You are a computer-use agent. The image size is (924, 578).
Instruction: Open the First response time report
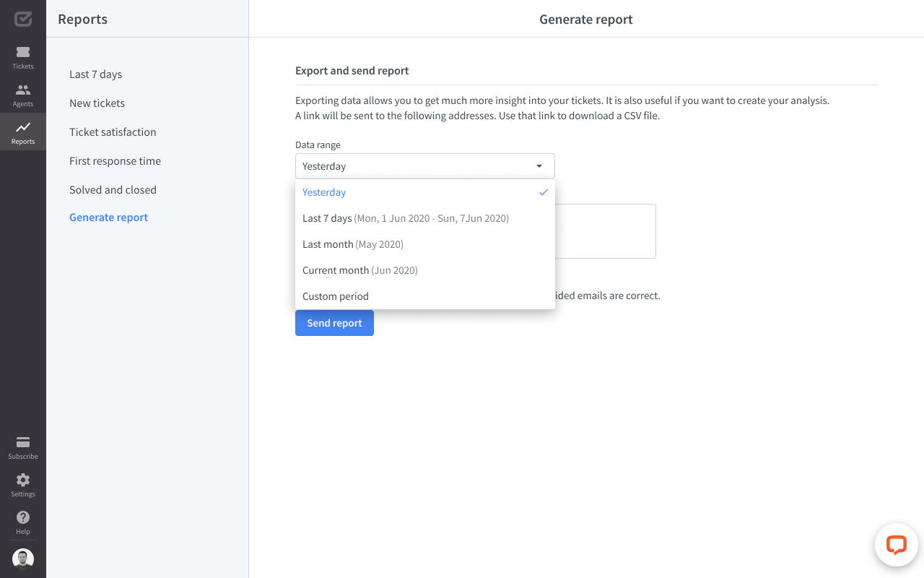pos(115,161)
